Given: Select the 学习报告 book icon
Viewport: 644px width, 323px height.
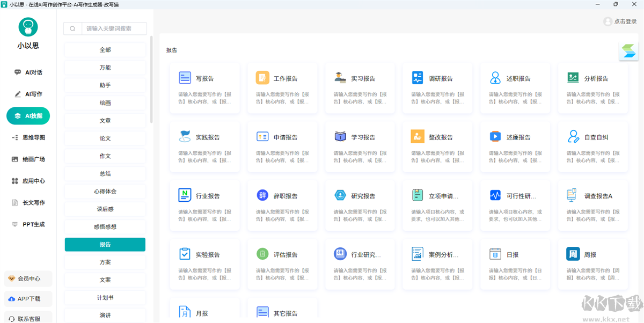Looking at the screenshot, I should click(x=340, y=136).
